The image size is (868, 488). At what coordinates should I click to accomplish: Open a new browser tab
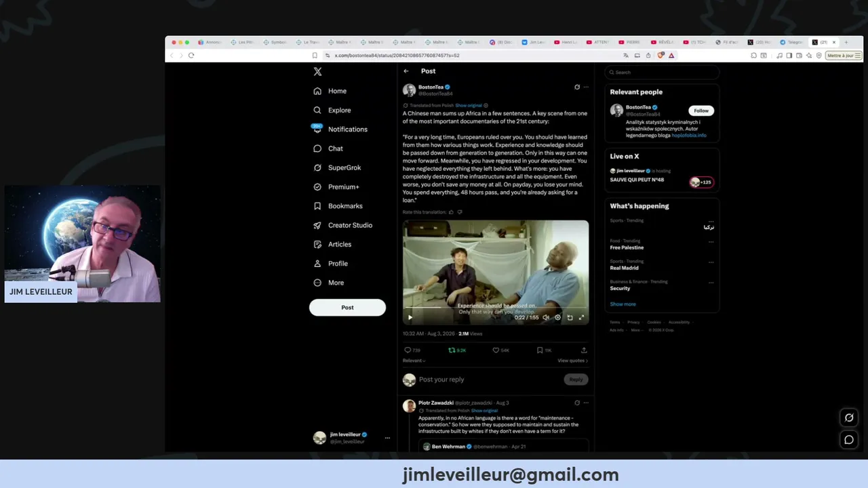tap(846, 42)
